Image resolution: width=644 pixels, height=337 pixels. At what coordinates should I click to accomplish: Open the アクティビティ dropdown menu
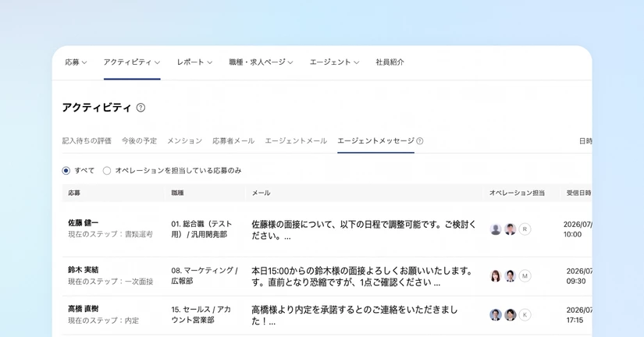point(132,62)
